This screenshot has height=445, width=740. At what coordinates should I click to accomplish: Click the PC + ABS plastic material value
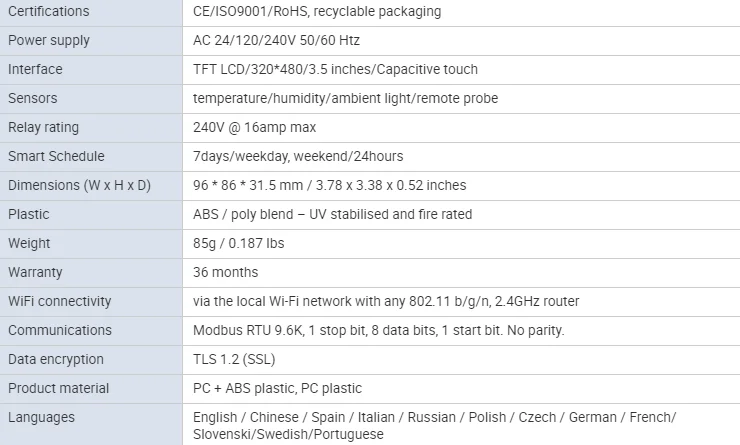pyautogui.click(x=277, y=389)
